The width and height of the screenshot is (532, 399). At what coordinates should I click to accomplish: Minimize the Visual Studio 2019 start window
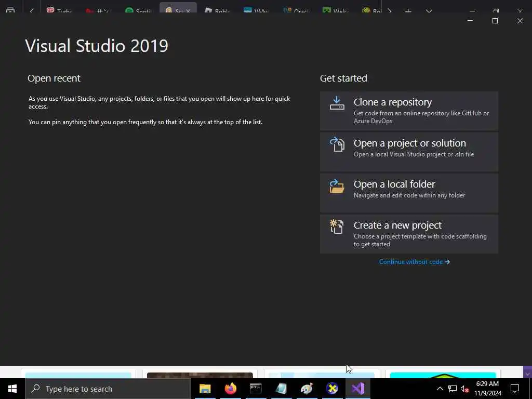pos(470,21)
